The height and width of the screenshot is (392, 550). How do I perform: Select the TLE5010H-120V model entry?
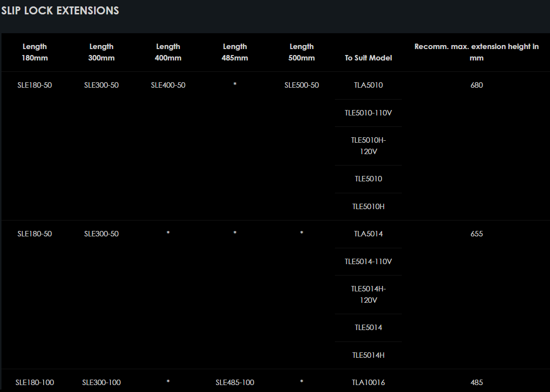[368, 146]
